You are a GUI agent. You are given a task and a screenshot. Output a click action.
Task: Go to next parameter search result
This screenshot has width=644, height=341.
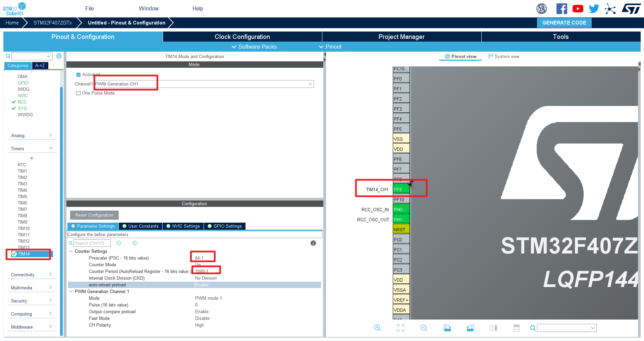pos(135,243)
